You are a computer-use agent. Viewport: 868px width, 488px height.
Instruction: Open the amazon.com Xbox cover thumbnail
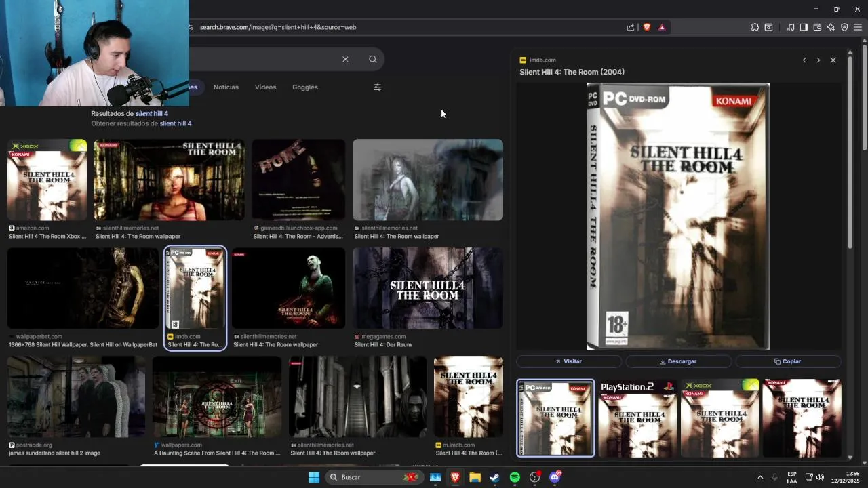tap(47, 180)
